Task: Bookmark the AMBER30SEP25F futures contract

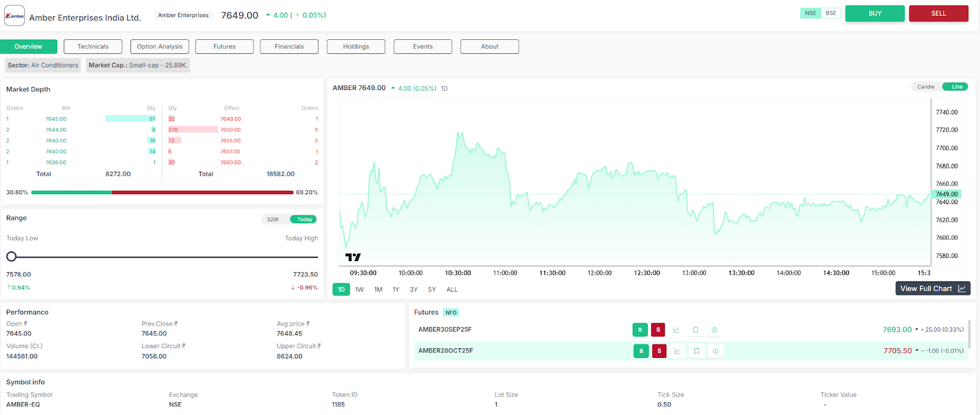Action: (x=695, y=330)
